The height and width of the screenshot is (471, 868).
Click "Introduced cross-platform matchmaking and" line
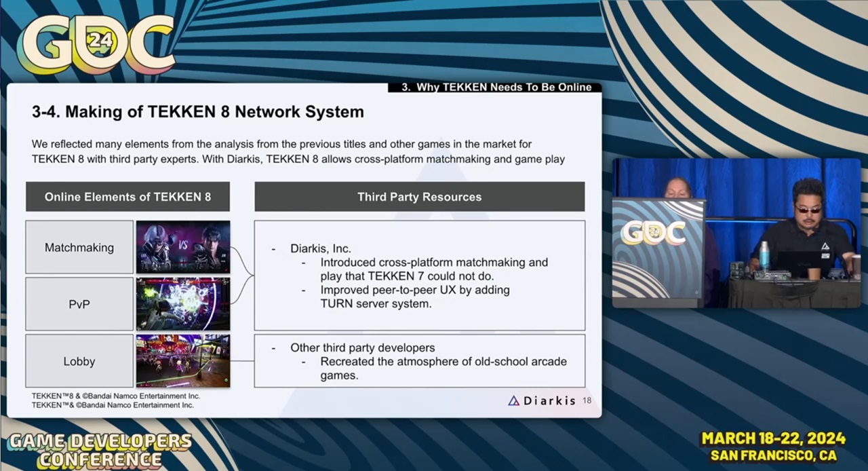coord(434,262)
